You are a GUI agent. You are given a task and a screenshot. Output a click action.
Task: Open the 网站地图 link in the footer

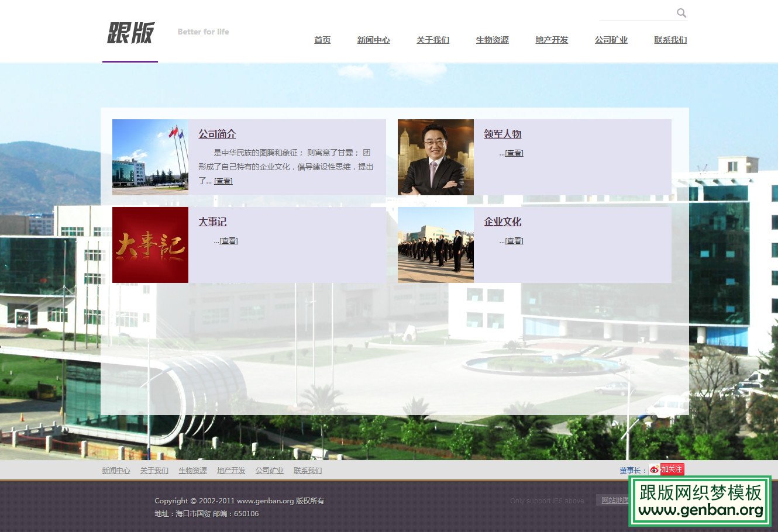[x=616, y=500]
